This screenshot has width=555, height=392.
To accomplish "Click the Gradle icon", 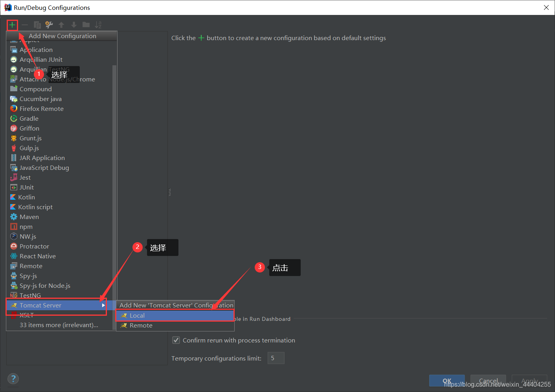I will pyautogui.click(x=14, y=118).
